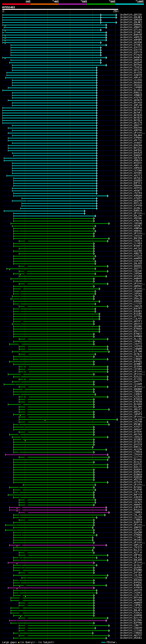Open hit UniRef100_Q7XJ81
Image resolution: width=146 pixels, height=644 pixels.
pos(131,30)
